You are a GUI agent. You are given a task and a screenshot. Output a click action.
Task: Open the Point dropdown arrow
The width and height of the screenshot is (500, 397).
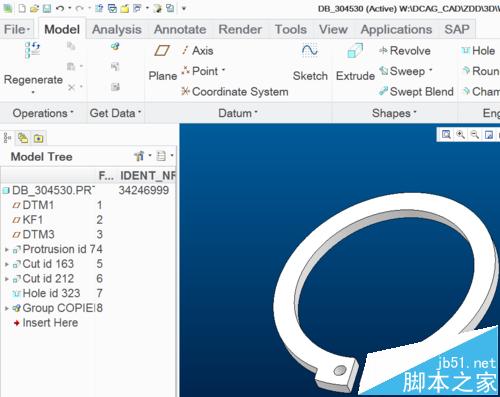(x=224, y=70)
